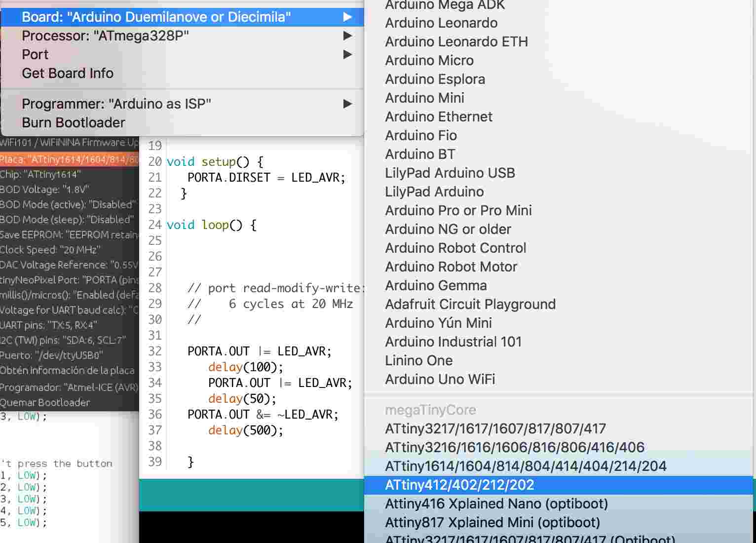Open I2C (TWI) pins entry

tap(70, 340)
